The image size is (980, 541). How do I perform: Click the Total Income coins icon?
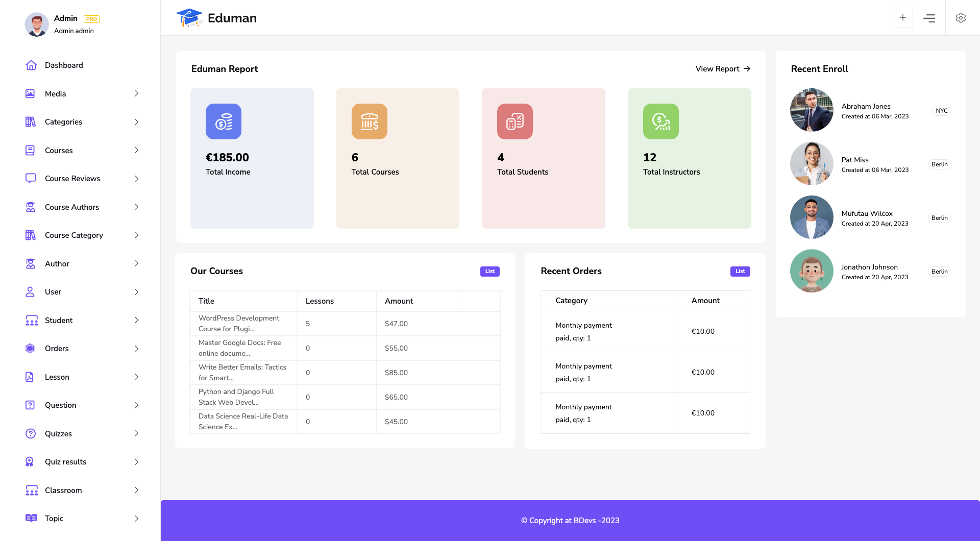click(224, 121)
